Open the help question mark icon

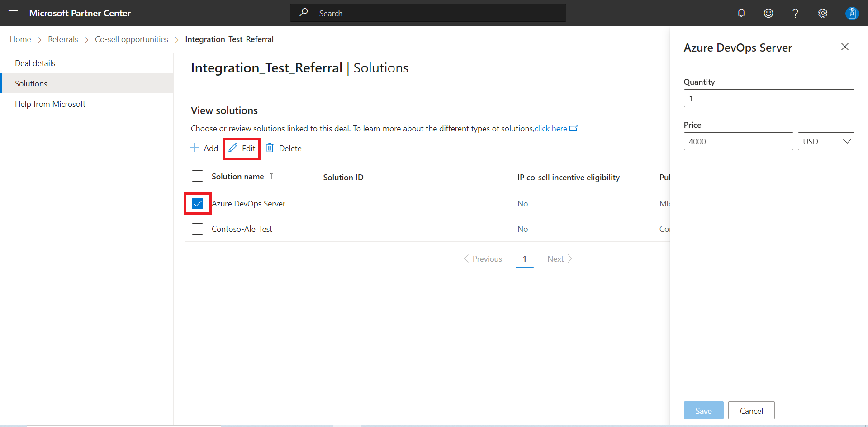tap(796, 13)
